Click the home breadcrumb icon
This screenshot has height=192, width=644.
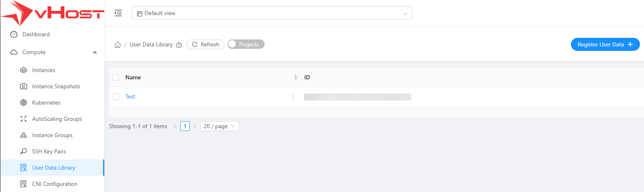[118, 45]
